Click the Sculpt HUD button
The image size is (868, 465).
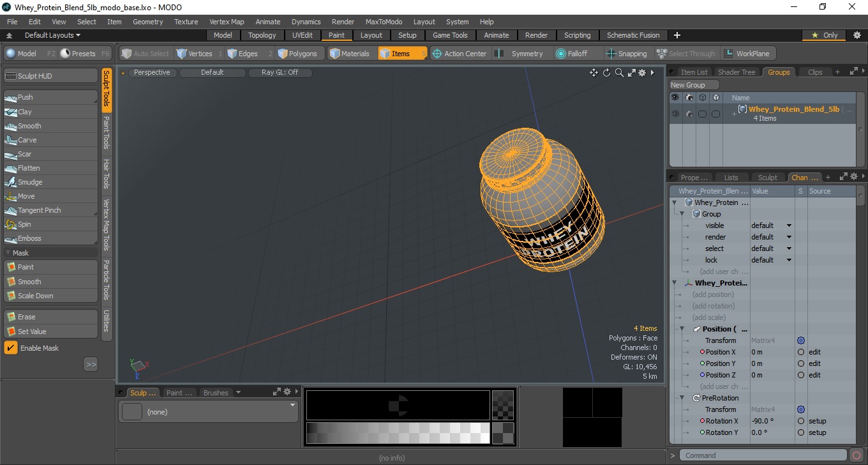[51, 76]
